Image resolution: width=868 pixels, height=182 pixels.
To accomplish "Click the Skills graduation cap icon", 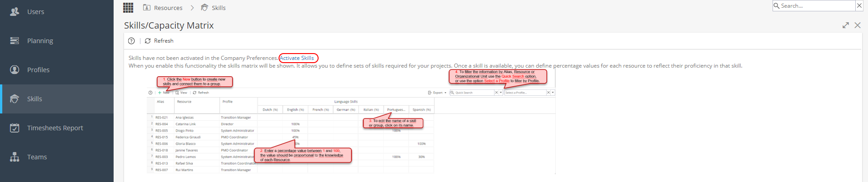I will pyautogui.click(x=15, y=99).
